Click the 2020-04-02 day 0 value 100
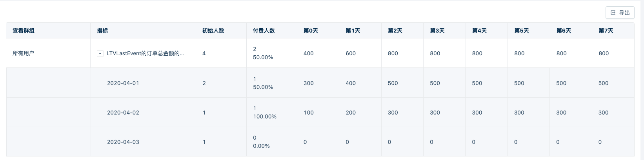The width and height of the screenshot is (644, 160). click(309, 113)
